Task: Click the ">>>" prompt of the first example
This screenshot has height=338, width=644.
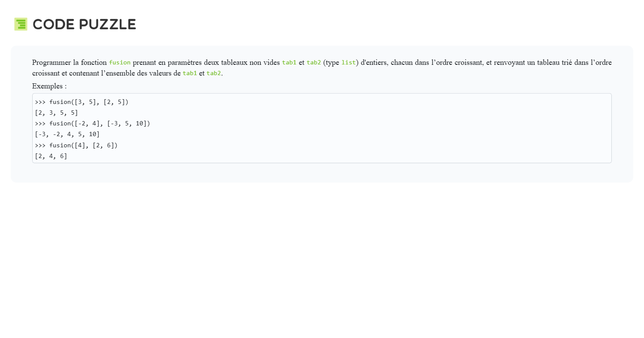Action: pos(40,102)
